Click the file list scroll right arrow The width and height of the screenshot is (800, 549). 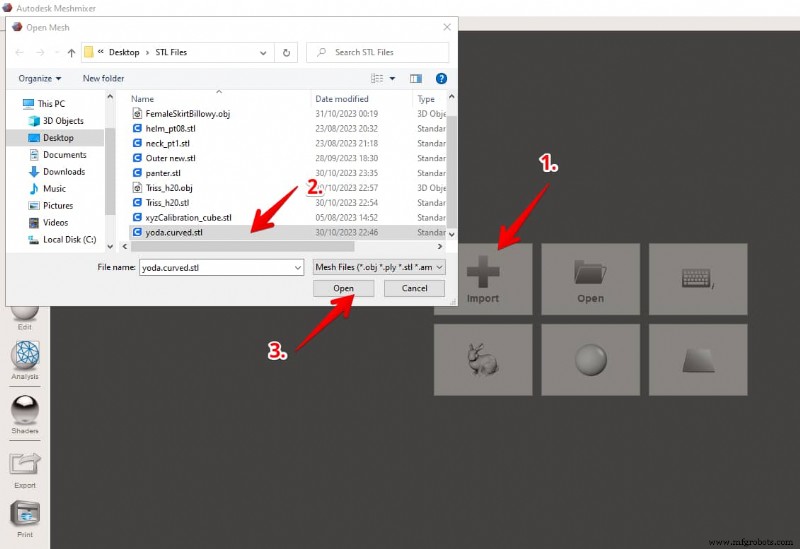click(440, 246)
